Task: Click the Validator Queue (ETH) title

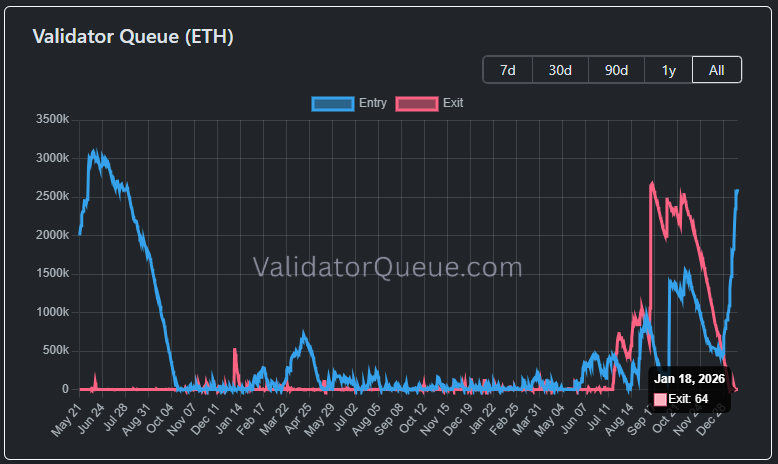Action: tap(133, 37)
